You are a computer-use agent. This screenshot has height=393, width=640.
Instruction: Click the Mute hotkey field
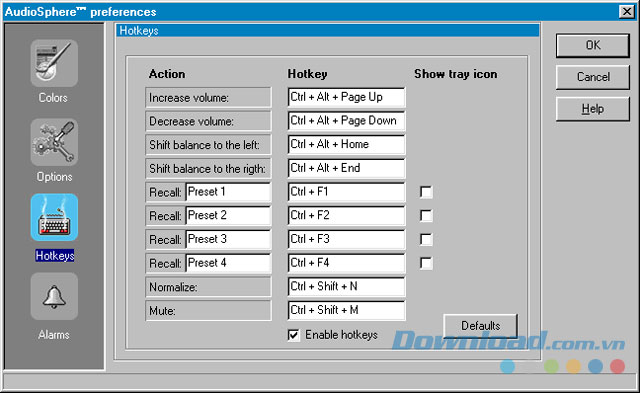[347, 310]
